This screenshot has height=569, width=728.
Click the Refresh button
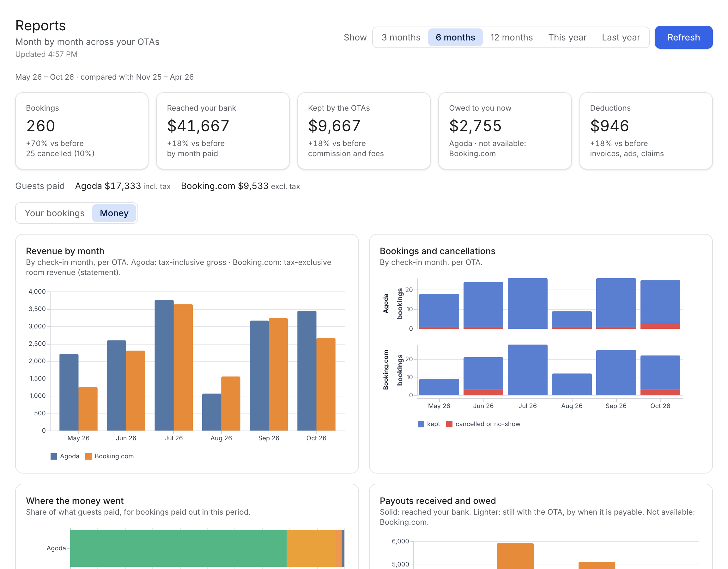(683, 37)
